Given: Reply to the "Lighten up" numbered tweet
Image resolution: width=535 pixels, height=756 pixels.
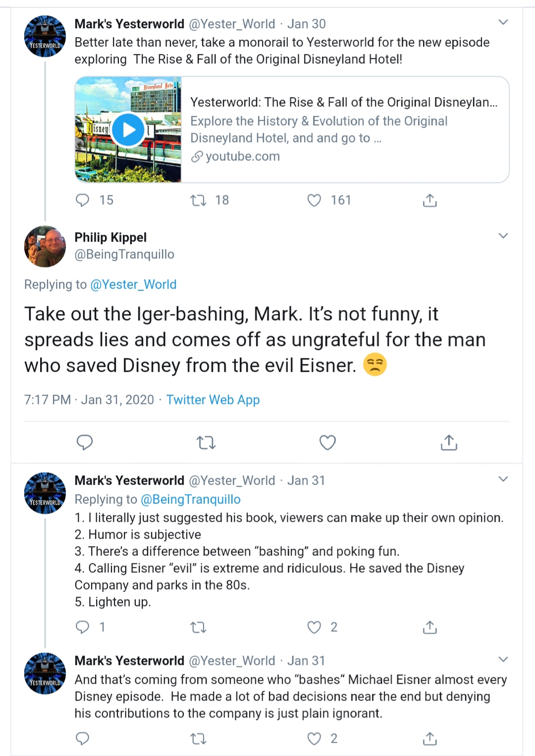Looking at the screenshot, I should [x=82, y=627].
